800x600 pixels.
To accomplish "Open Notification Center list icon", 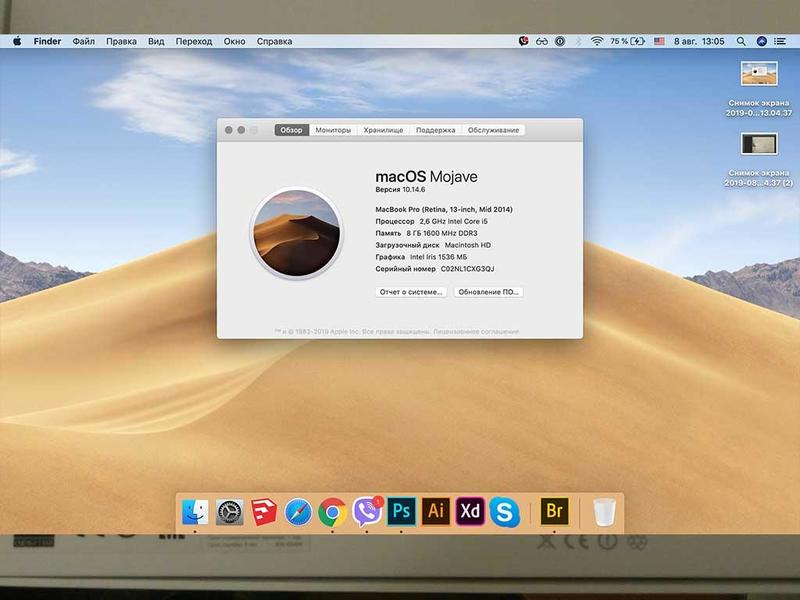I will tap(780, 41).
